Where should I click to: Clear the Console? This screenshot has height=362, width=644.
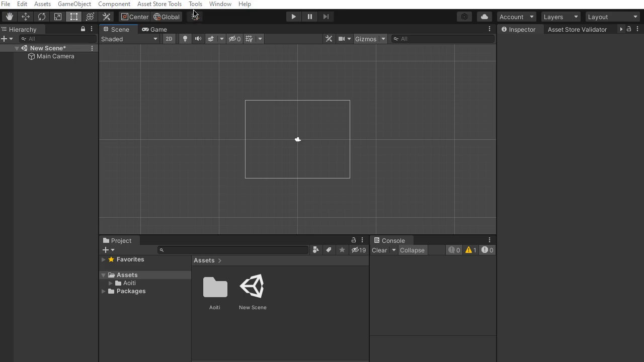pos(379,250)
